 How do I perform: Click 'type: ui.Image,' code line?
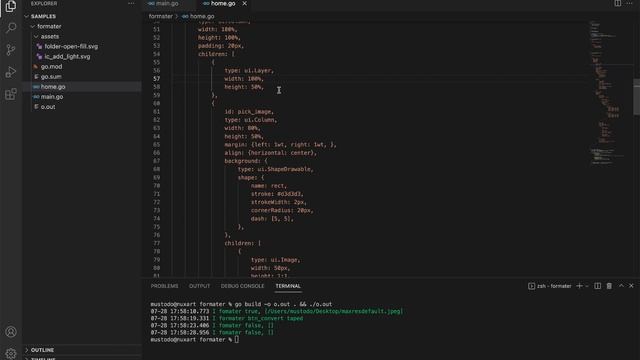point(276,260)
